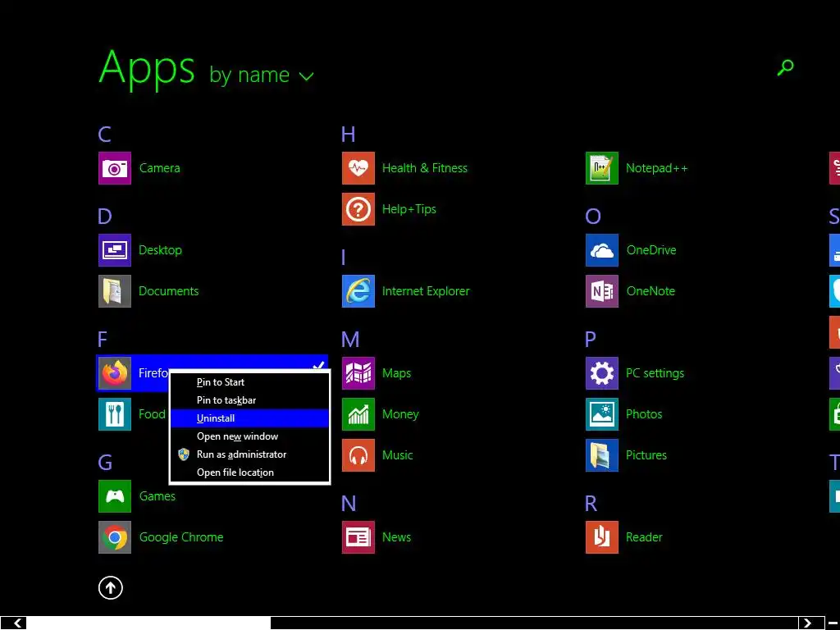Click the letter R group header
Viewport: 840px width, 630px height.
coord(591,504)
